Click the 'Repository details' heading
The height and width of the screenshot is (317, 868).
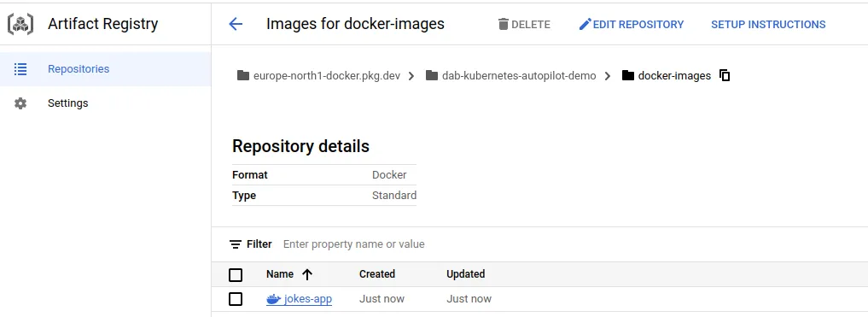point(300,146)
